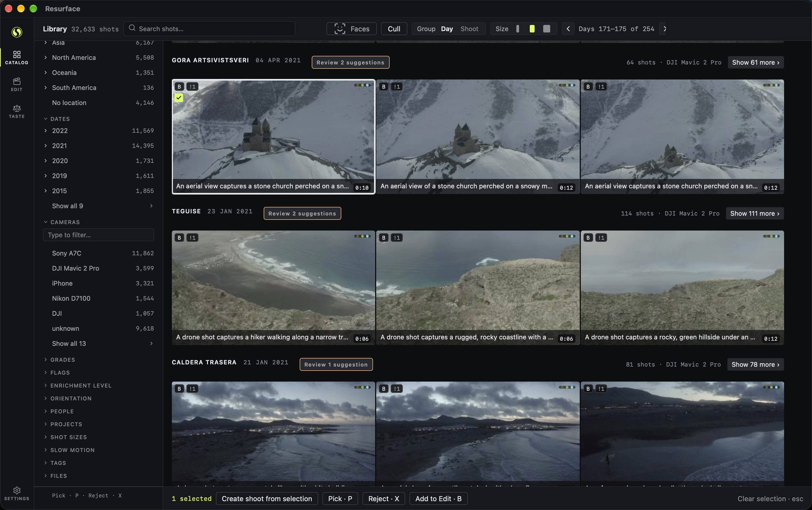Select the medium thumbnail size
The width and height of the screenshot is (812, 510).
532,29
